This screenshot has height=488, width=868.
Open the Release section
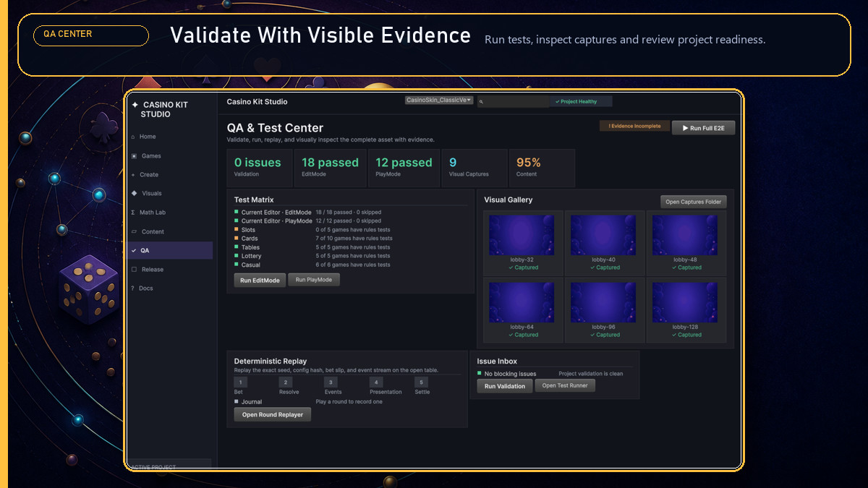point(171,270)
